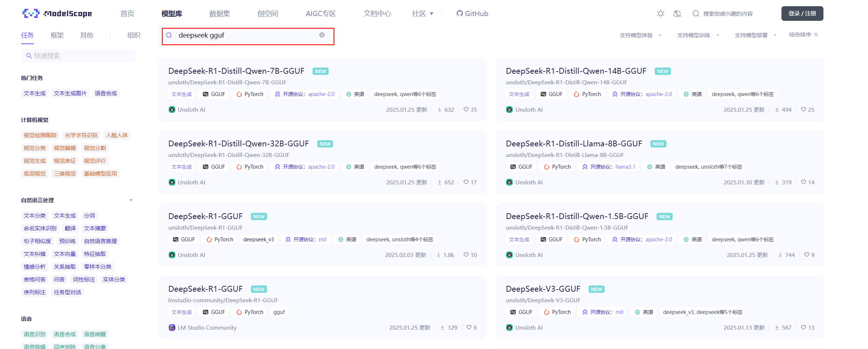The width and height of the screenshot is (868, 349).
Task: Click Unsloth AI avatar on DeepSeek-V3-GGUF card
Action: (x=509, y=327)
